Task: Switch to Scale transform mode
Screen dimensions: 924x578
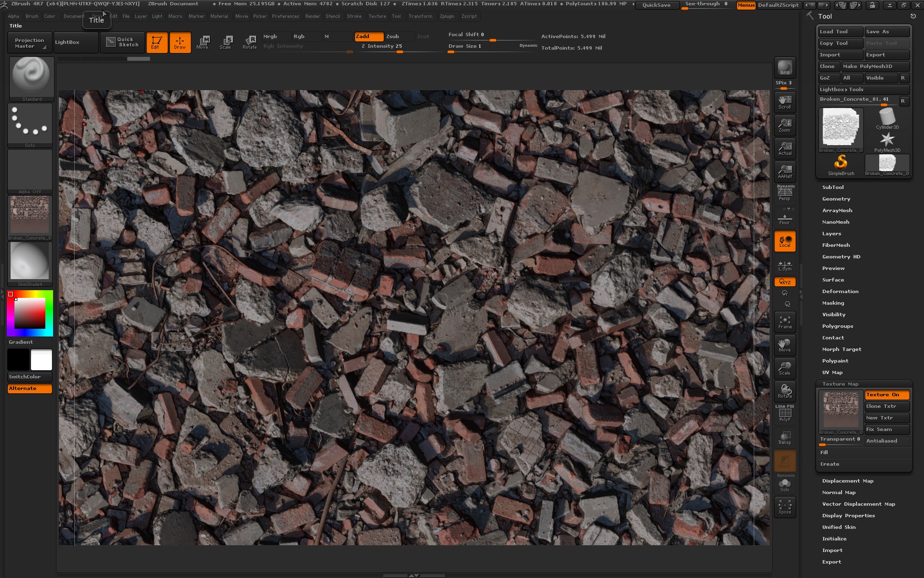Action: pyautogui.click(x=225, y=42)
